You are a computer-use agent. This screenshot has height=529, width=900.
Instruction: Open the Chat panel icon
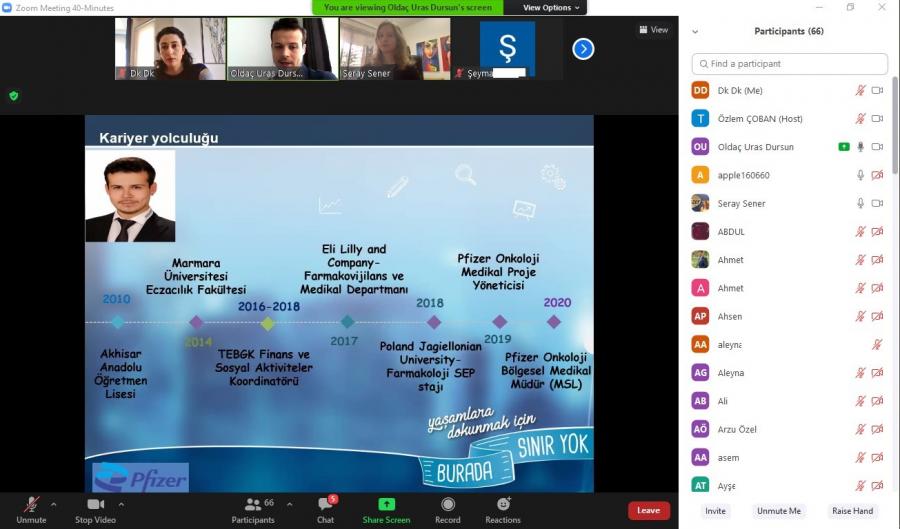click(325, 505)
